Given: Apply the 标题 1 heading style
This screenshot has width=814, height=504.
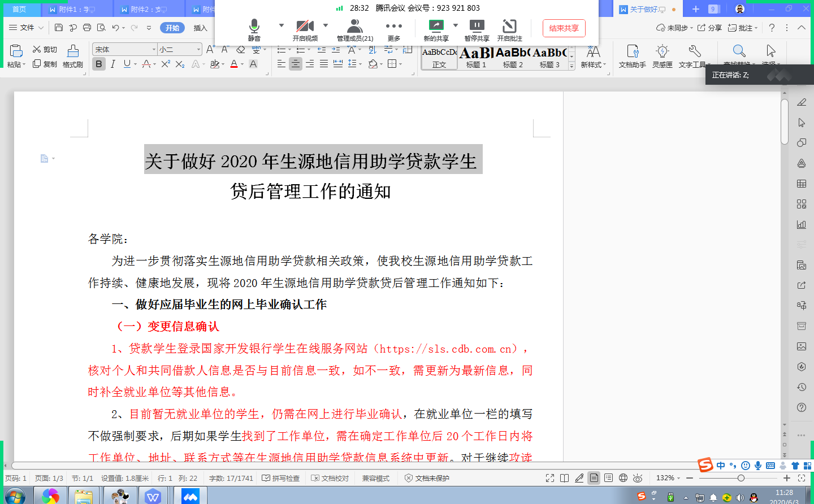Looking at the screenshot, I should tap(476, 58).
